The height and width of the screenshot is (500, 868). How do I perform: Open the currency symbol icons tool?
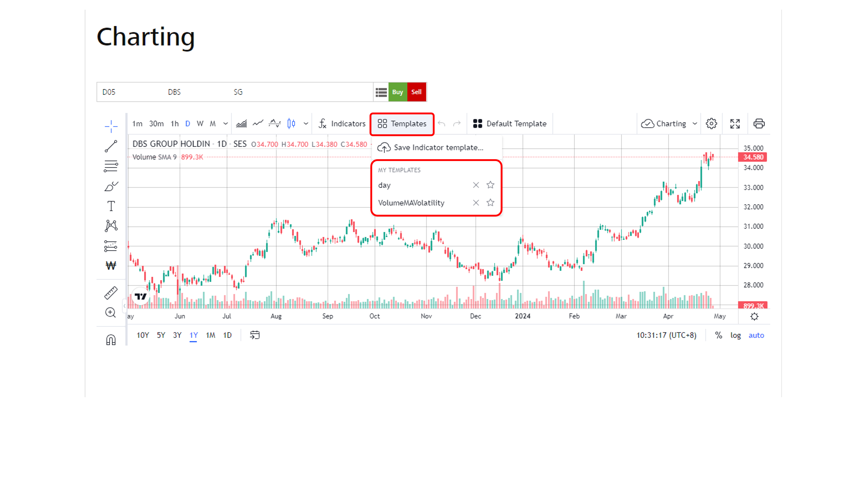(x=111, y=265)
